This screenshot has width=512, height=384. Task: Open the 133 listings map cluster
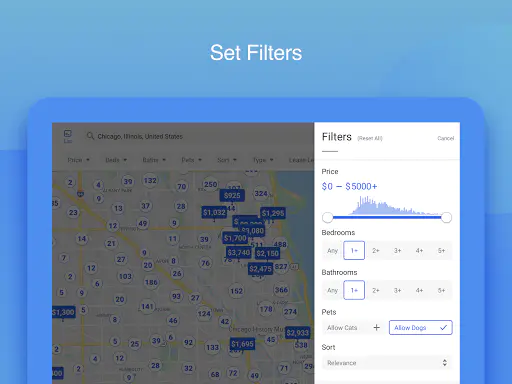(x=212, y=348)
